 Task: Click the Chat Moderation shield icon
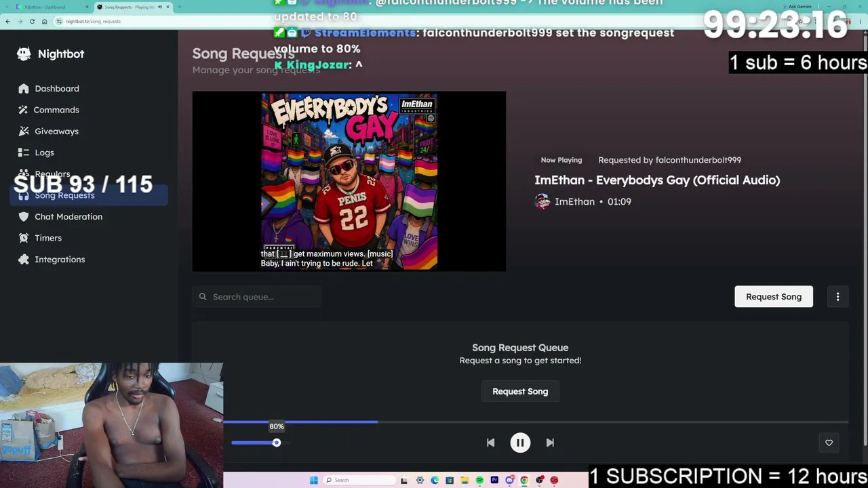click(x=24, y=217)
